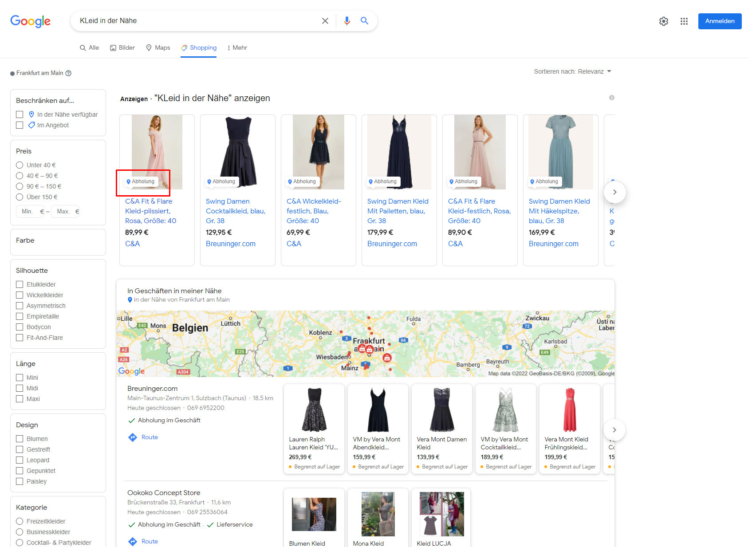Submit search with magnifier icon
The image size is (756, 547).
(x=364, y=21)
